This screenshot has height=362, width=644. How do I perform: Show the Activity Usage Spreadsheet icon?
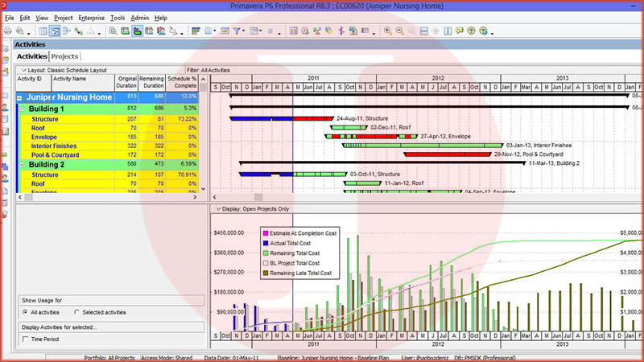click(x=126, y=31)
